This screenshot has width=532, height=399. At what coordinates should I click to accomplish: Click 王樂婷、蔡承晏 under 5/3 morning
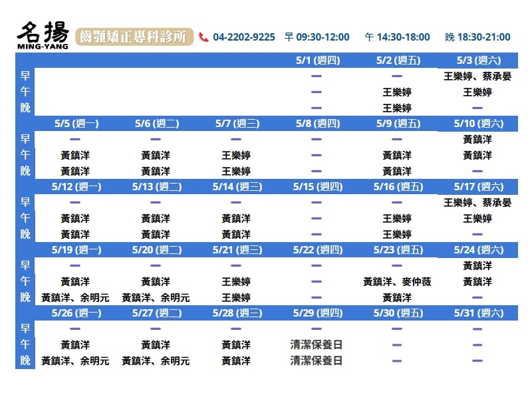click(x=477, y=76)
